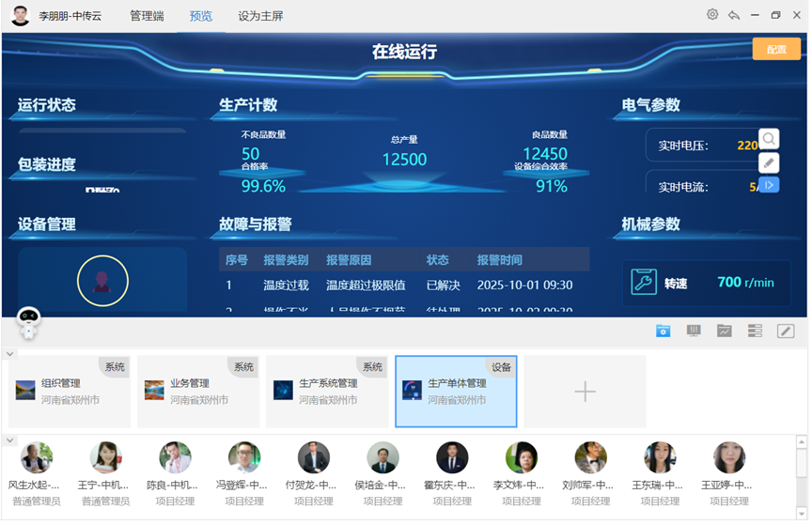Click the magnifier search floating button
This screenshot has width=812, height=525.
769,140
